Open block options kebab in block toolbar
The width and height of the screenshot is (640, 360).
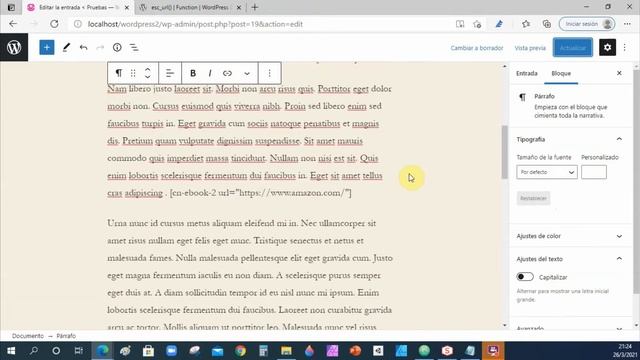click(x=269, y=73)
